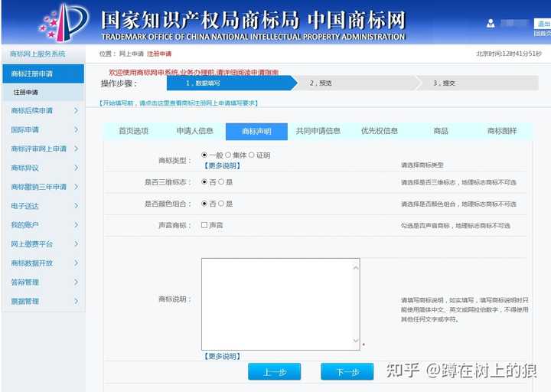The height and width of the screenshot is (392, 551).
Task: Click step 1 数据填写 indicator
Action: pyautogui.click(x=232, y=83)
